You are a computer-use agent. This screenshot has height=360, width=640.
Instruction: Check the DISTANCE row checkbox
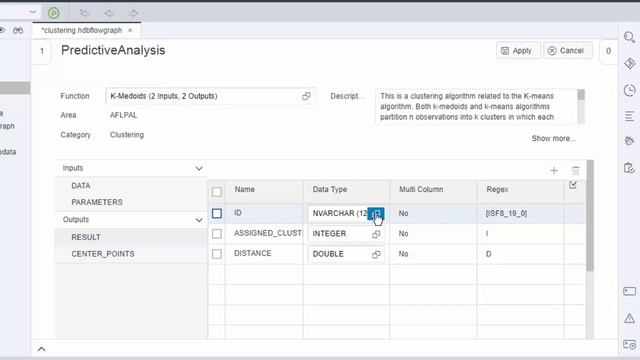(217, 254)
